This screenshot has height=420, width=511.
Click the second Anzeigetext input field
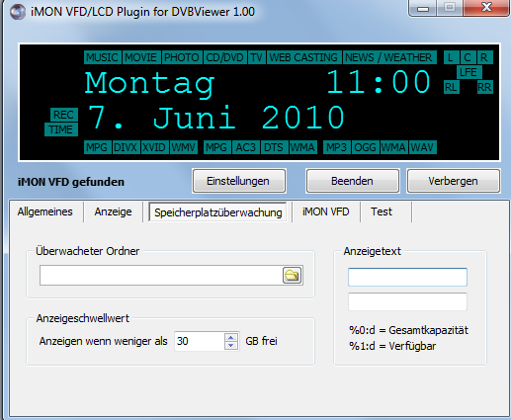[407, 301]
